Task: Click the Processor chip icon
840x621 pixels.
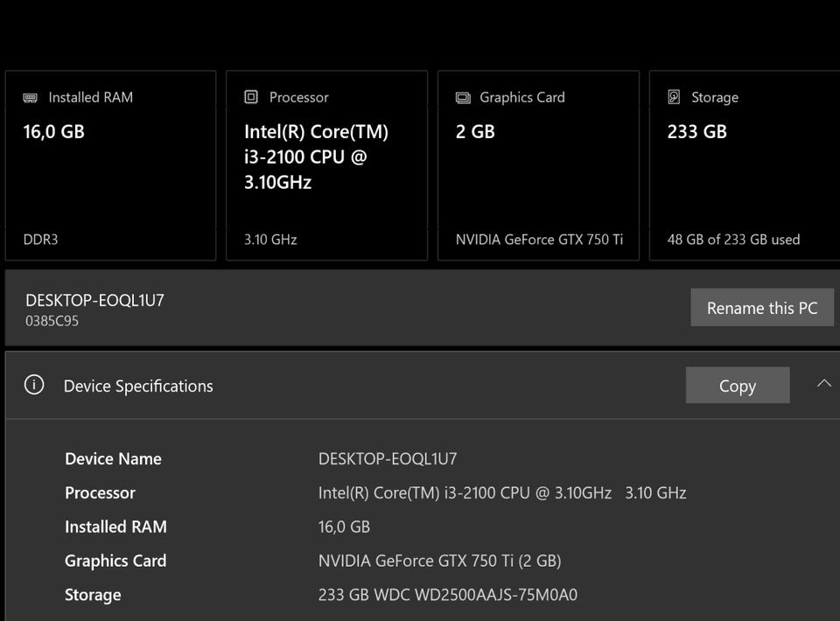Action: point(251,98)
